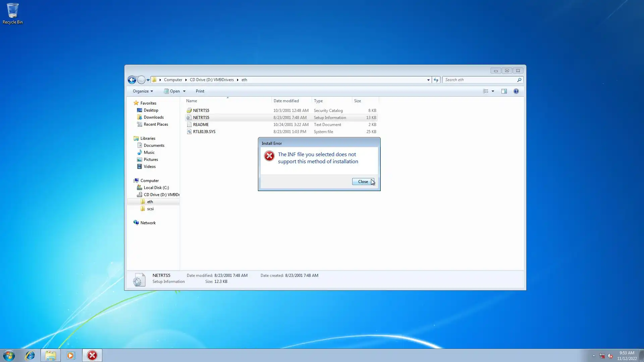The image size is (644, 362).
Task: Expand the view options dropdown arrow
Action: [493, 91]
